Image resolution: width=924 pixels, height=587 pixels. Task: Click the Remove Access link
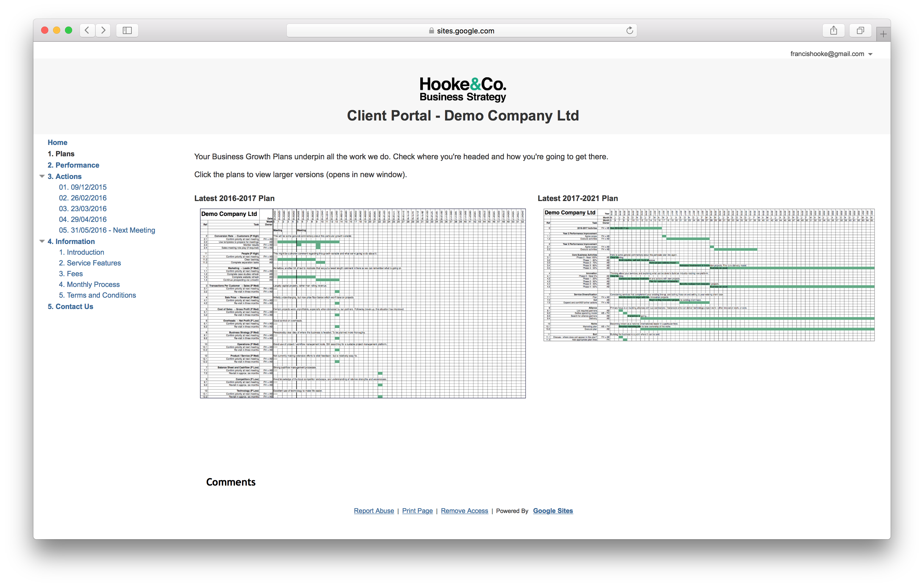point(464,511)
